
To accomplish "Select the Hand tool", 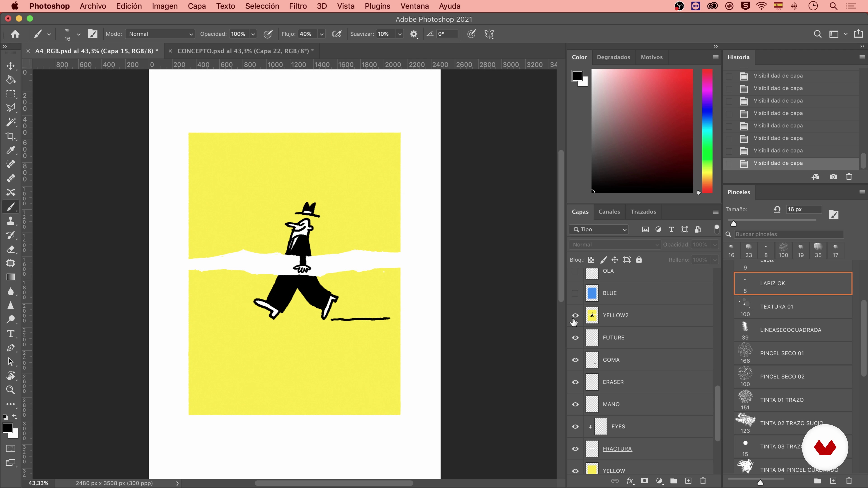I will (x=10, y=376).
